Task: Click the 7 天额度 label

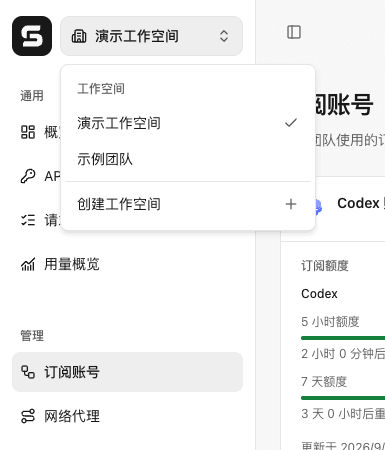Action: (x=324, y=382)
